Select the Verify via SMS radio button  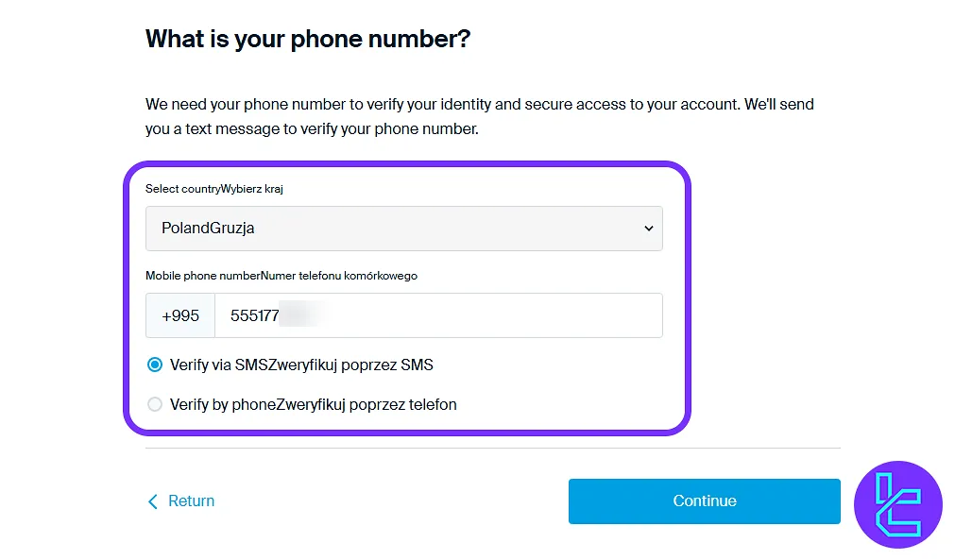pos(155,365)
